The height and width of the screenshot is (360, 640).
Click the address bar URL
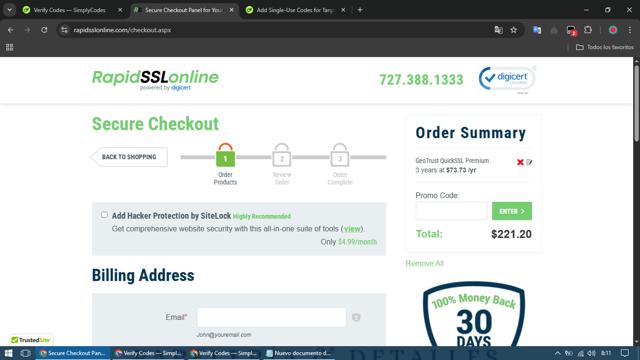[122, 30]
